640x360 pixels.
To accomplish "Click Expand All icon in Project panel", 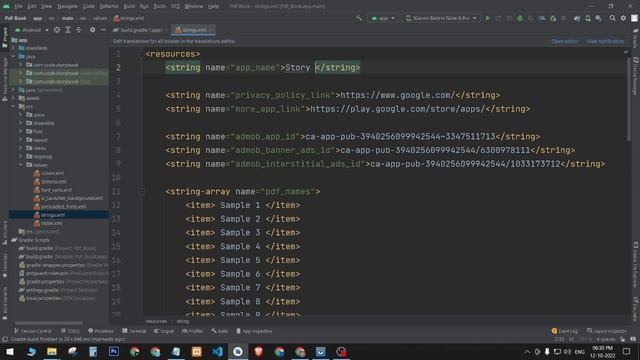I will [x=68, y=30].
